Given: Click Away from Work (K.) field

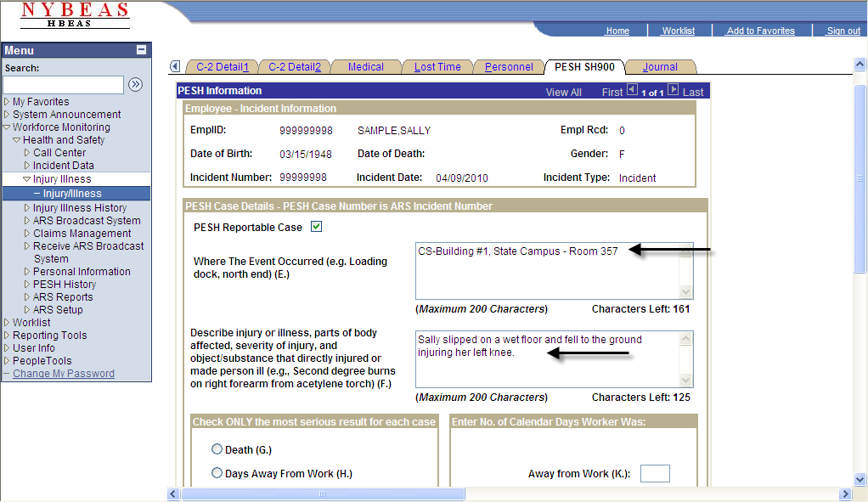Looking at the screenshot, I should click(x=655, y=473).
